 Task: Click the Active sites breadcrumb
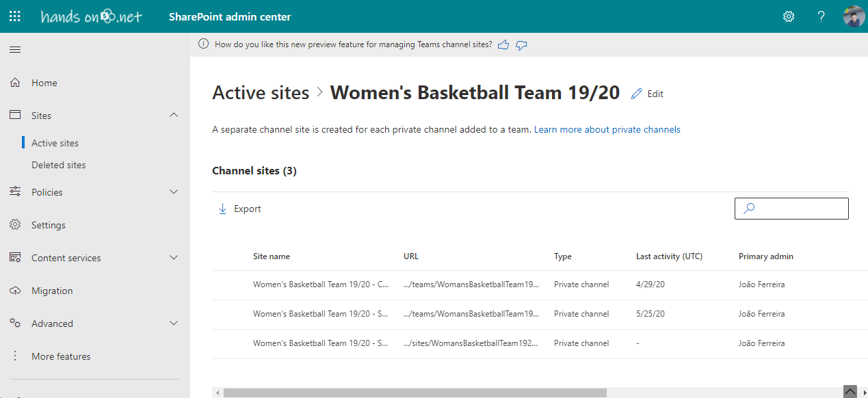261,93
